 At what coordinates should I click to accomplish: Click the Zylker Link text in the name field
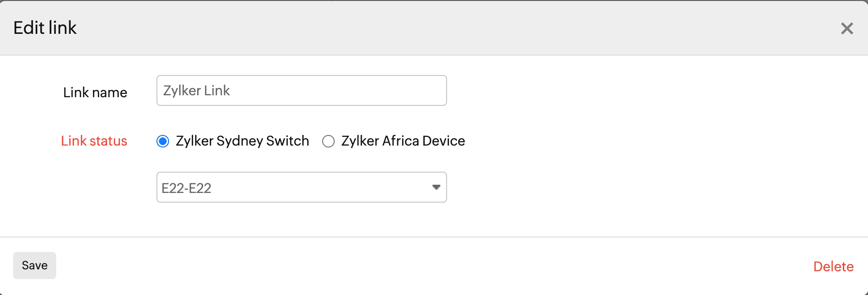point(196,90)
